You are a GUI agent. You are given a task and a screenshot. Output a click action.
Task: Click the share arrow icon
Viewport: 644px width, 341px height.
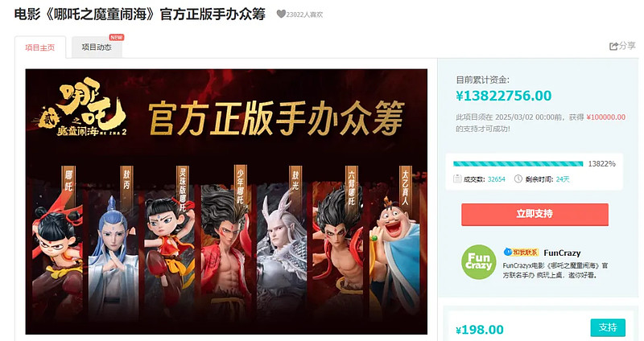(613, 47)
